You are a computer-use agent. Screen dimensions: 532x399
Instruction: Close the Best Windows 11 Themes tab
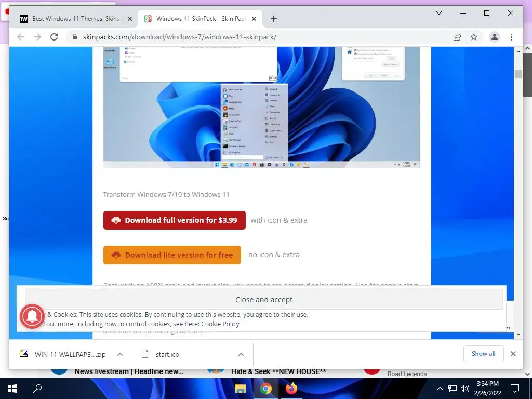pos(129,19)
